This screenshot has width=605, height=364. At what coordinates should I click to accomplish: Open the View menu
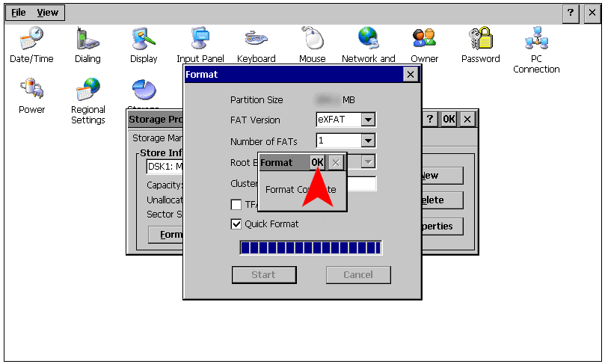tap(48, 13)
